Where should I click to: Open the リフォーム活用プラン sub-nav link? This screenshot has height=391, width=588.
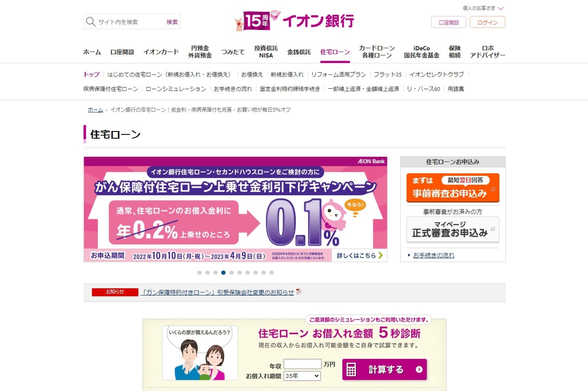click(339, 74)
